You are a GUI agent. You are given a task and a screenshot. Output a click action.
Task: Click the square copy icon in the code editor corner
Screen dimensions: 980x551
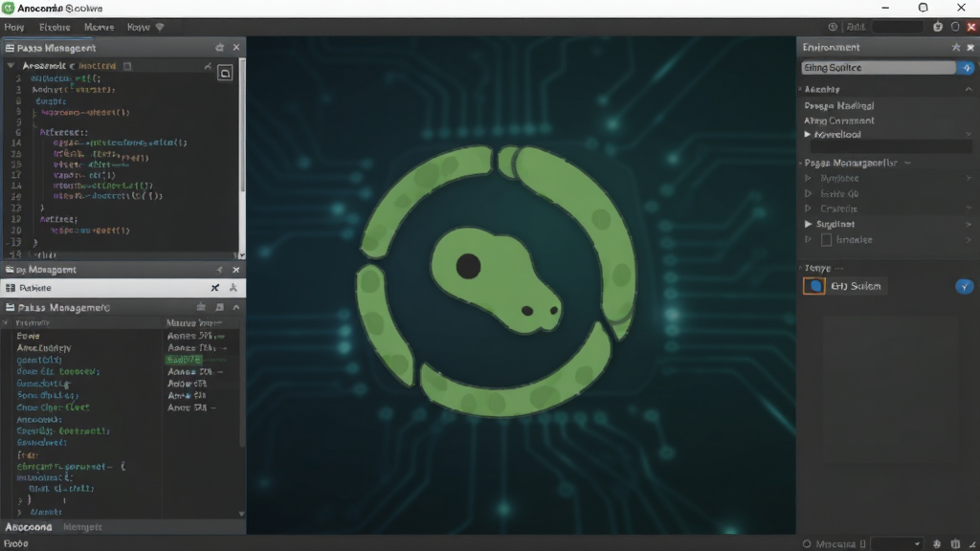pos(225,73)
